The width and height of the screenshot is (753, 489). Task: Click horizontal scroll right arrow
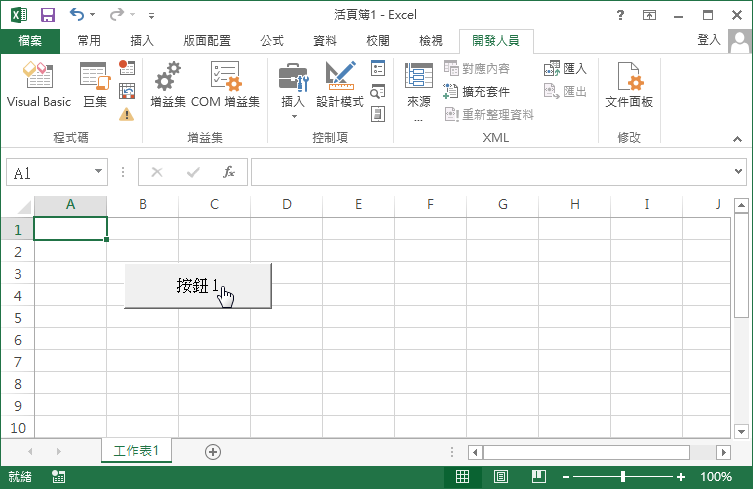pyautogui.click(x=724, y=452)
